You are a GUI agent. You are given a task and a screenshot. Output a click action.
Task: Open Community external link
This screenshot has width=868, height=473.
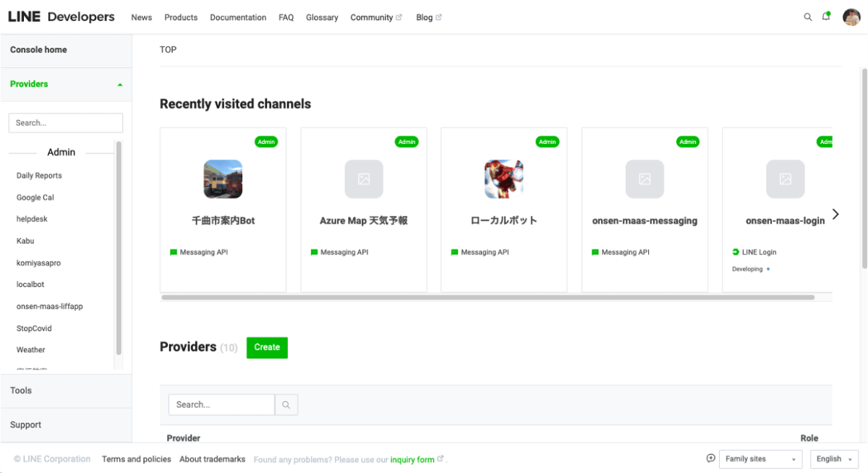tap(376, 17)
